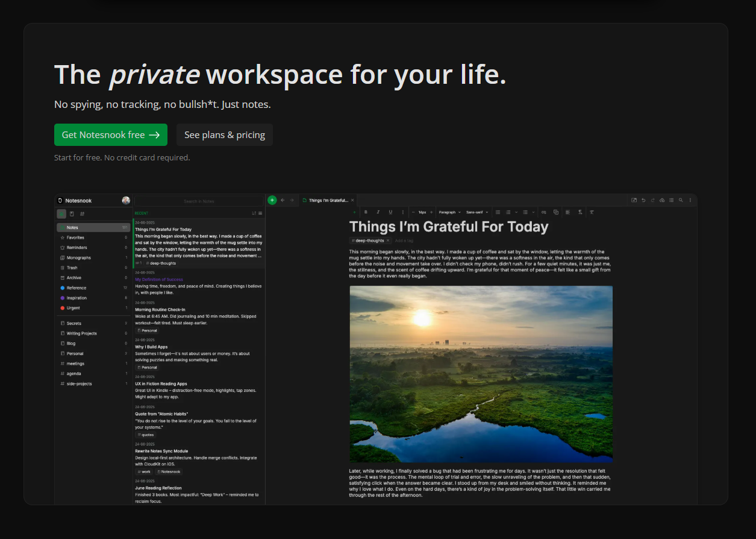Increase font size with plus
756x539 pixels.
coord(431,212)
